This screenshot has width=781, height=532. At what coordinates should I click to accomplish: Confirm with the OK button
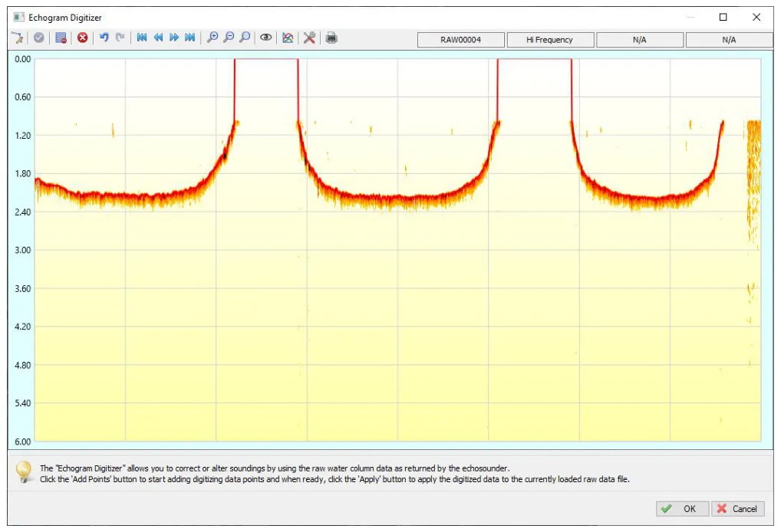(x=682, y=508)
